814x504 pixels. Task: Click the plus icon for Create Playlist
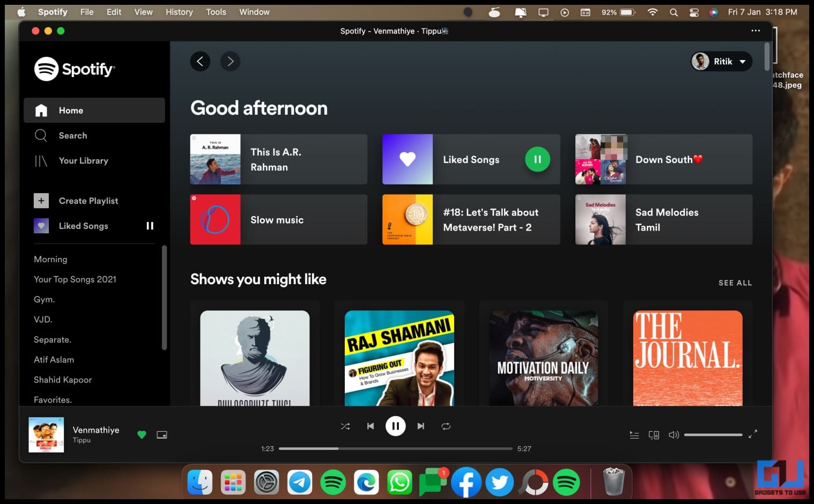(41, 201)
